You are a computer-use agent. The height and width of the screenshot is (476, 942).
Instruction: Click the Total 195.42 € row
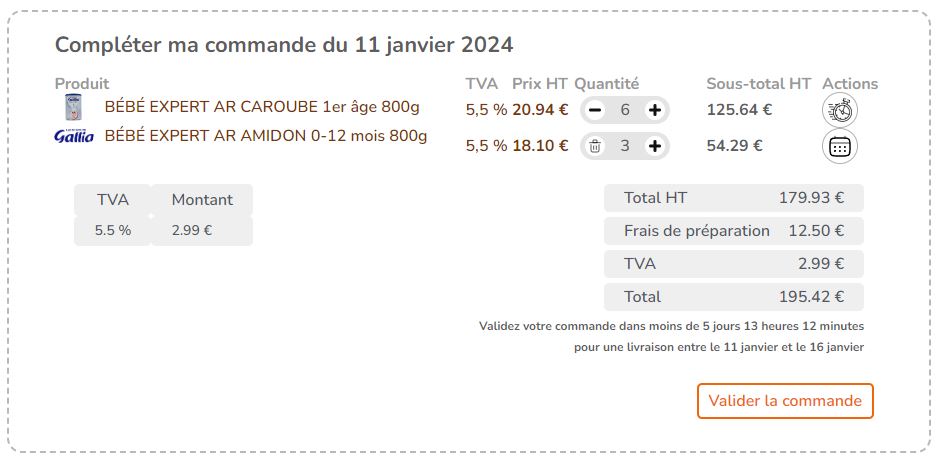pos(733,297)
